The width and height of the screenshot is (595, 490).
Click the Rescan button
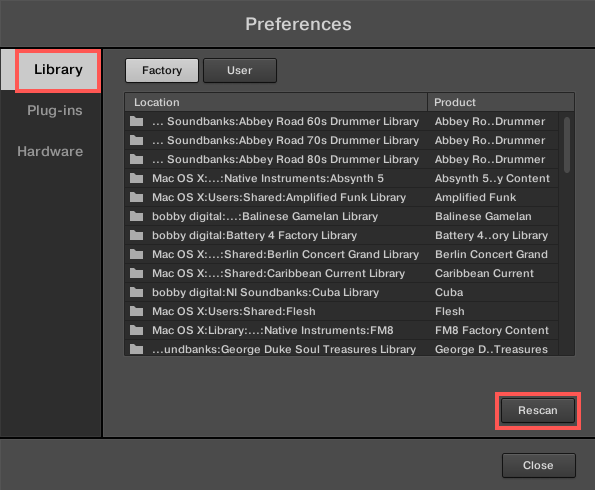[x=538, y=410]
